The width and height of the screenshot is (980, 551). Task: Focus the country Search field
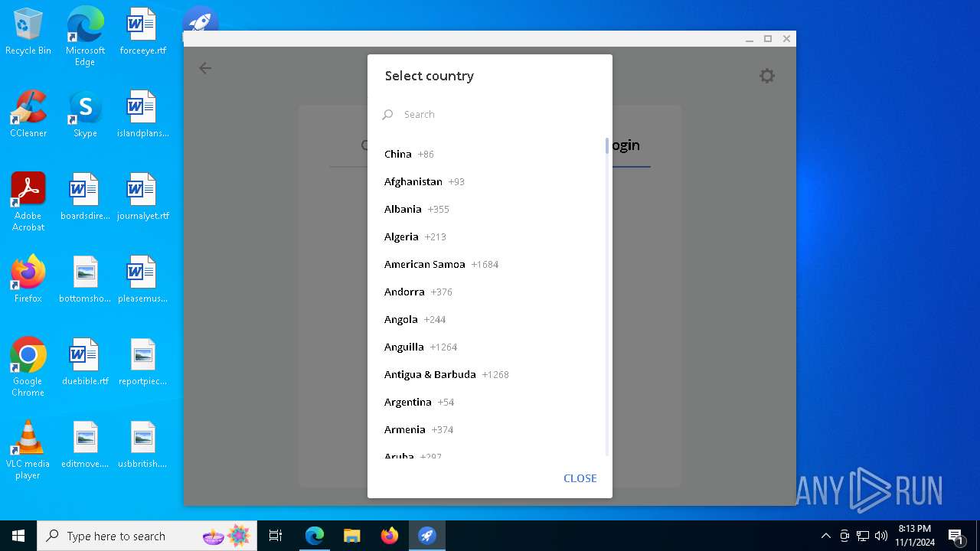pyautogui.click(x=490, y=114)
